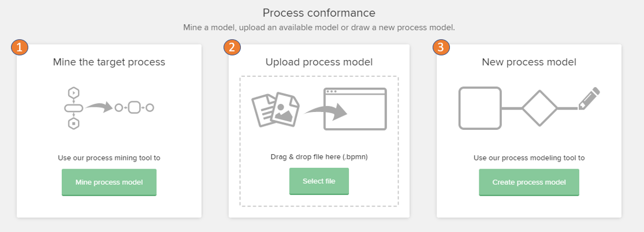The image size is (644, 232).
Task: Click the documents and image files icon
Action: click(x=276, y=108)
